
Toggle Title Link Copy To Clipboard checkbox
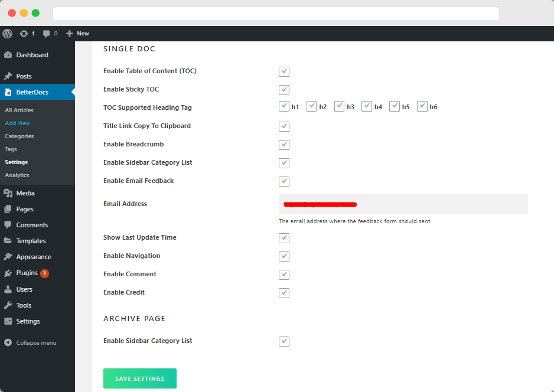tap(284, 126)
